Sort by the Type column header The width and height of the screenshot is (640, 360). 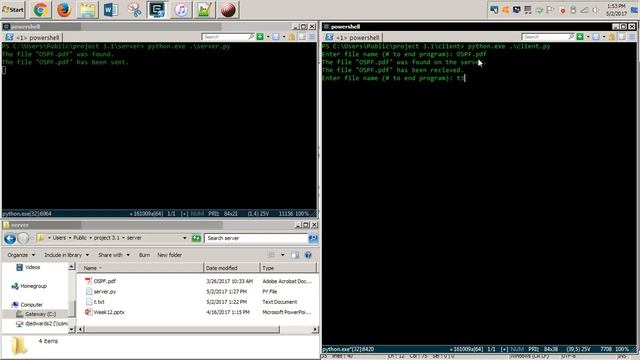[x=288, y=268]
